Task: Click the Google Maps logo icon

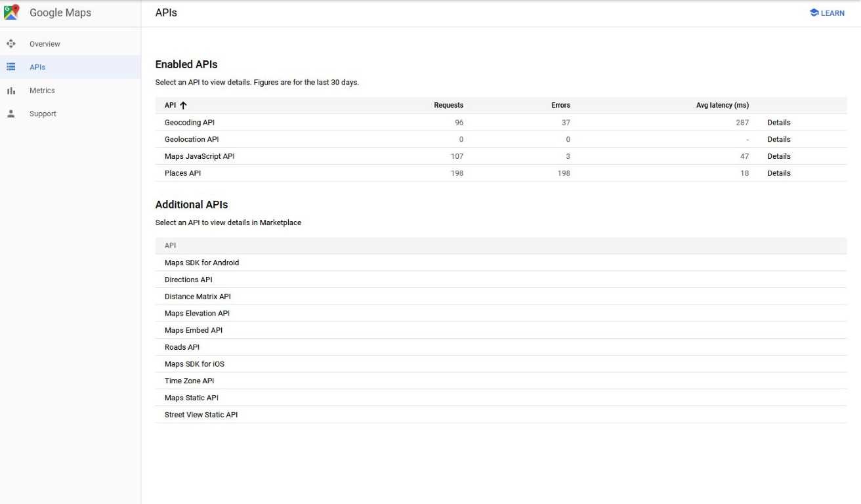Action: (11, 12)
